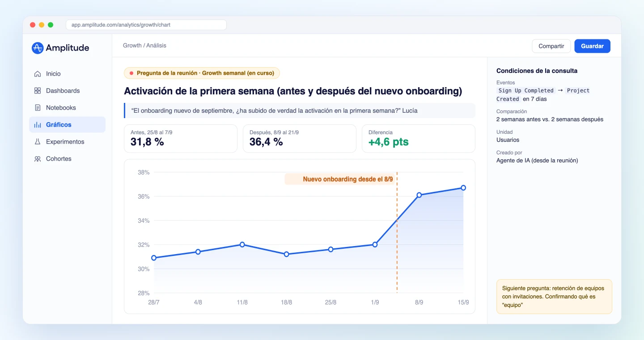Viewport: 644px width, 340px height.
Task: Select Lucía's quoted onboarding question
Action: coord(300,110)
